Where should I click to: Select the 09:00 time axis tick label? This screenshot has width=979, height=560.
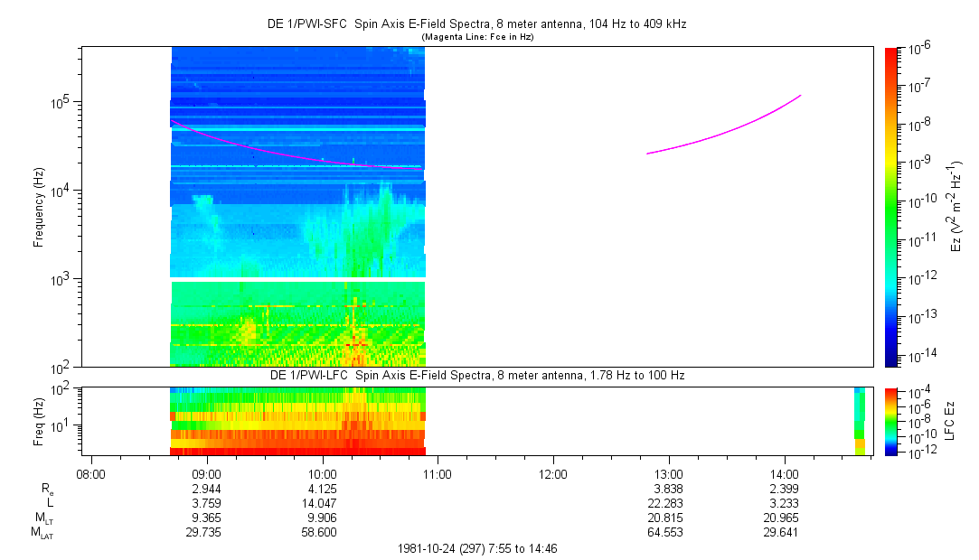point(207,473)
